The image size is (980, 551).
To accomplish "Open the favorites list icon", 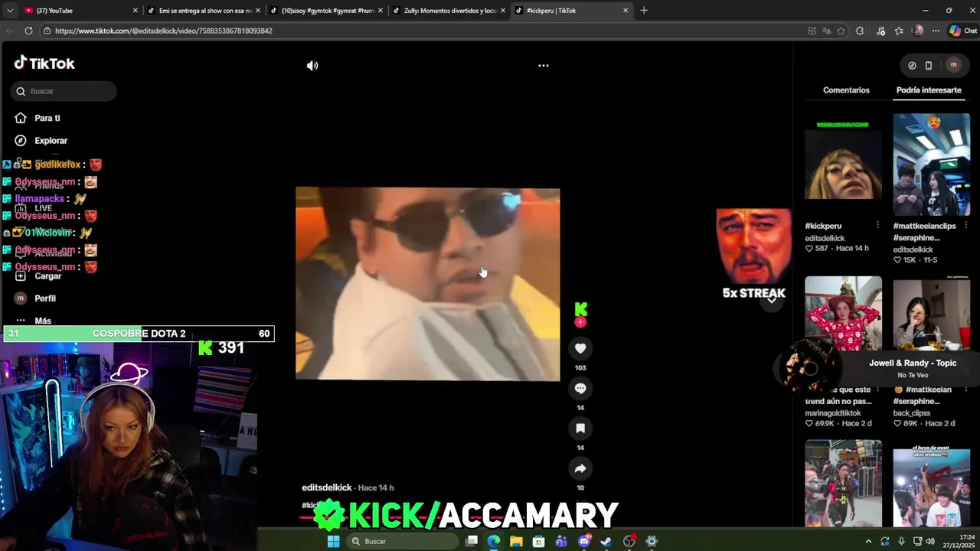I will [x=899, y=31].
